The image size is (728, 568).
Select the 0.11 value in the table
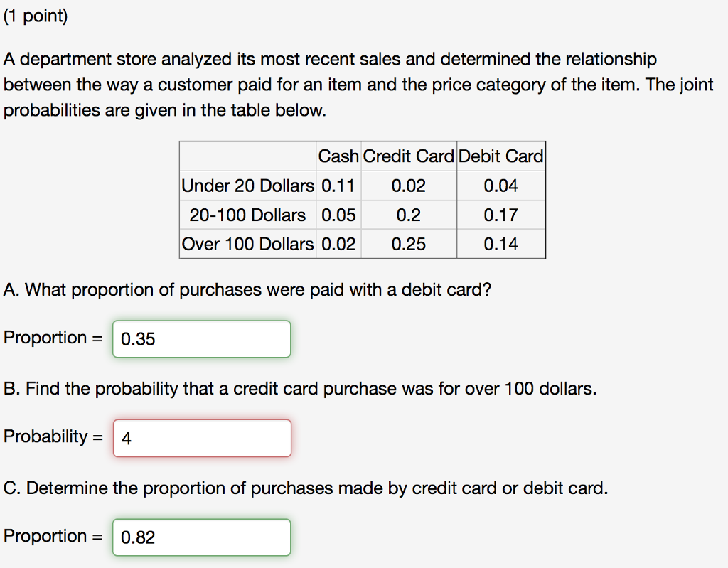(338, 185)
